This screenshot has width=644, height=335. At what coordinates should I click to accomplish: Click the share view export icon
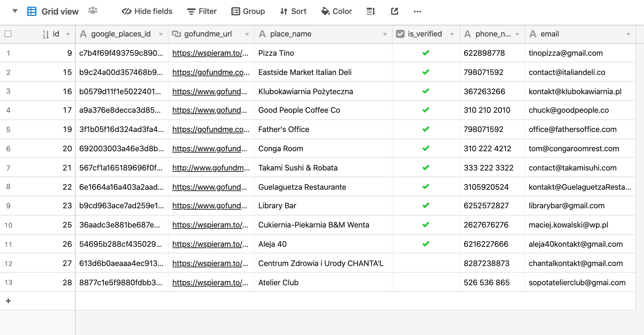coord(394,11)
